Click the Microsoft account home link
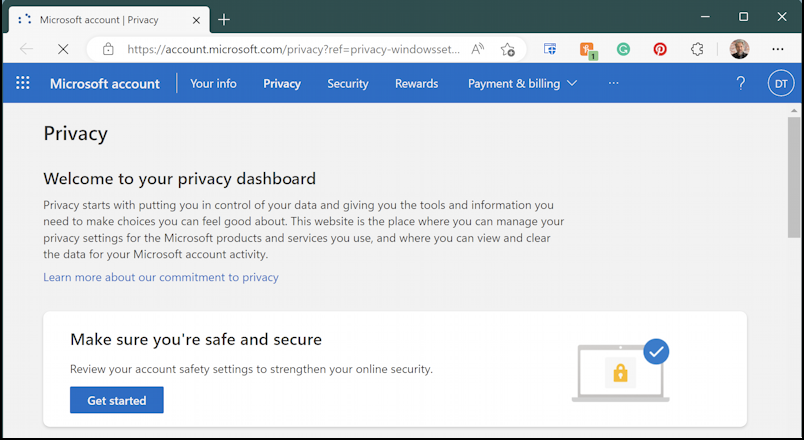This screenshot has width=804, height=440. click(105, 84)
